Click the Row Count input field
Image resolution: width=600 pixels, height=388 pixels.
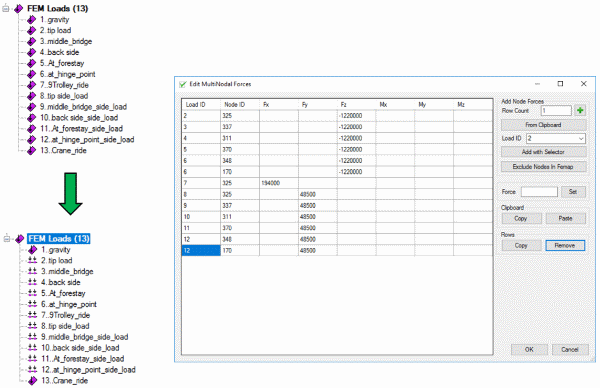(x=556, y=111)
